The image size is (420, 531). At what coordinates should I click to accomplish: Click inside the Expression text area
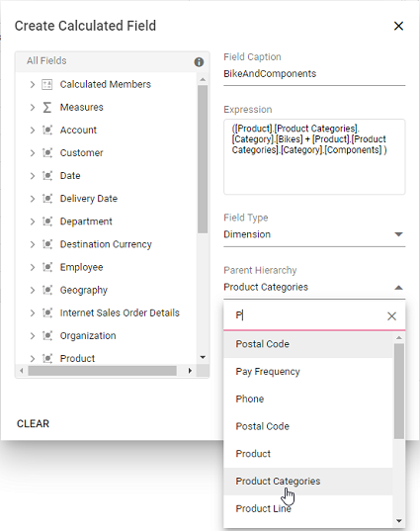(314, 156)
